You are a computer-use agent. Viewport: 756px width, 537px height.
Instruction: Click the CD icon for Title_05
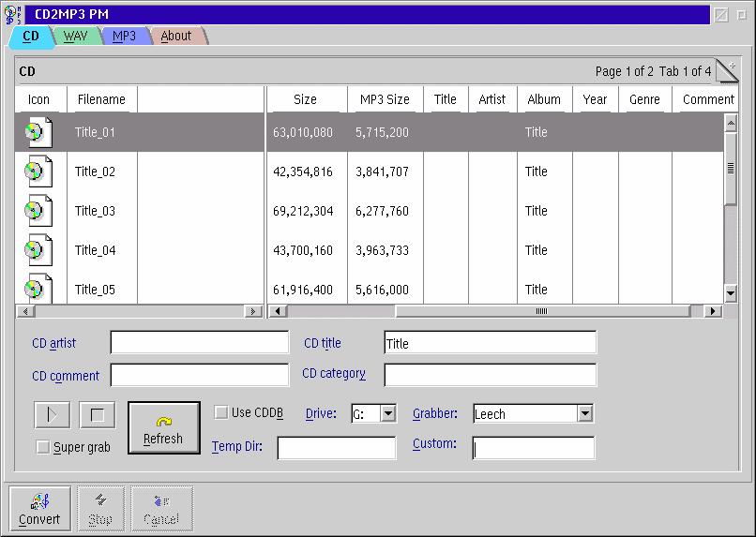click(x=38, y=288)
